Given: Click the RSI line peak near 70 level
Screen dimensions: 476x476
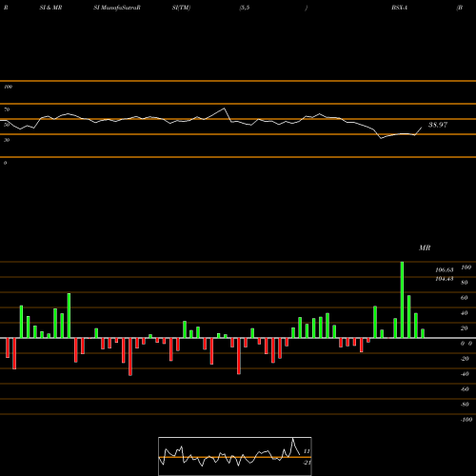Looking at the screenshot, I should [x=225, y=109].
